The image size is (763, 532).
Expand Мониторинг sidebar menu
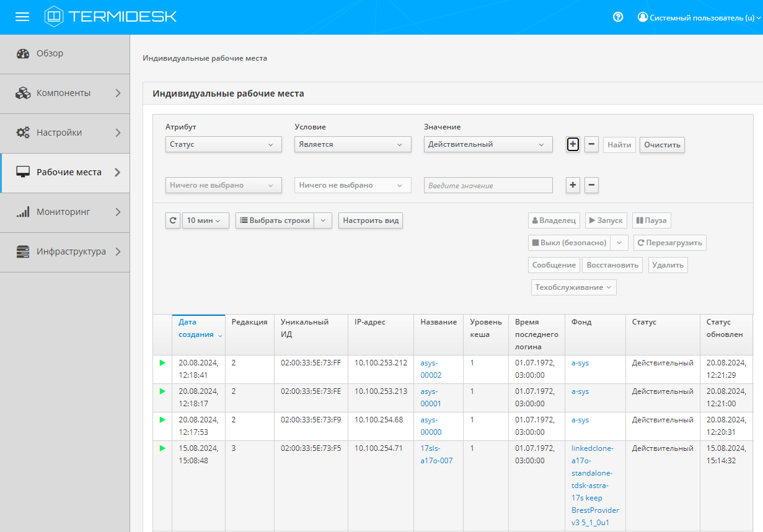(65, 212)
